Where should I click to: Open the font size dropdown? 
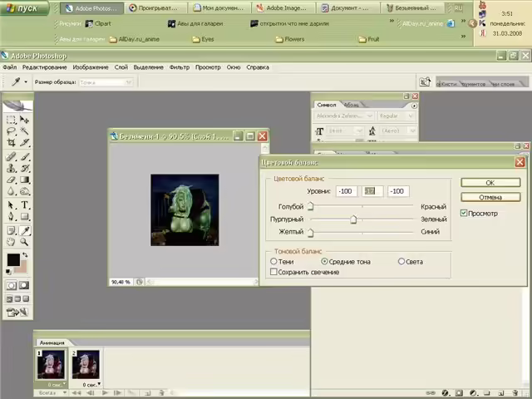(x=344, y=131)
